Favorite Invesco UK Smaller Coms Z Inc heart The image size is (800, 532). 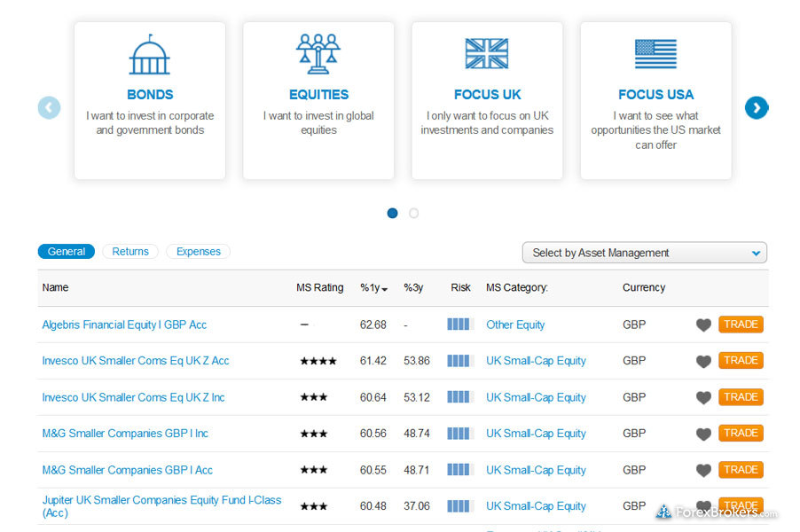(703, 398)
